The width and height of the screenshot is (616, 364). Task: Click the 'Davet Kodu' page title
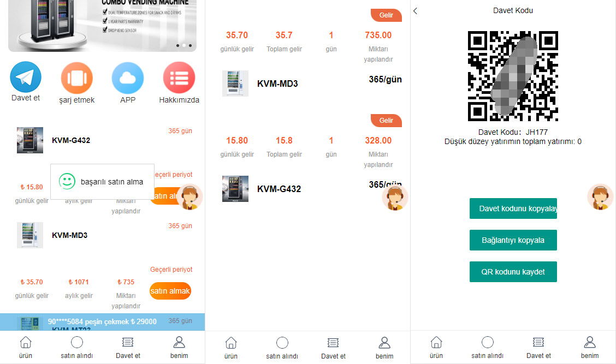click(513, 10)
